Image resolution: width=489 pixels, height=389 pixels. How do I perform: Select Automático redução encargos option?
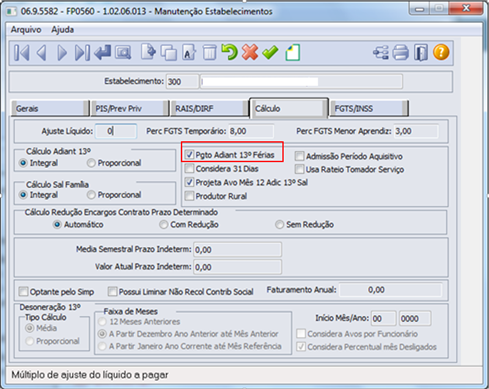(57, 225)
